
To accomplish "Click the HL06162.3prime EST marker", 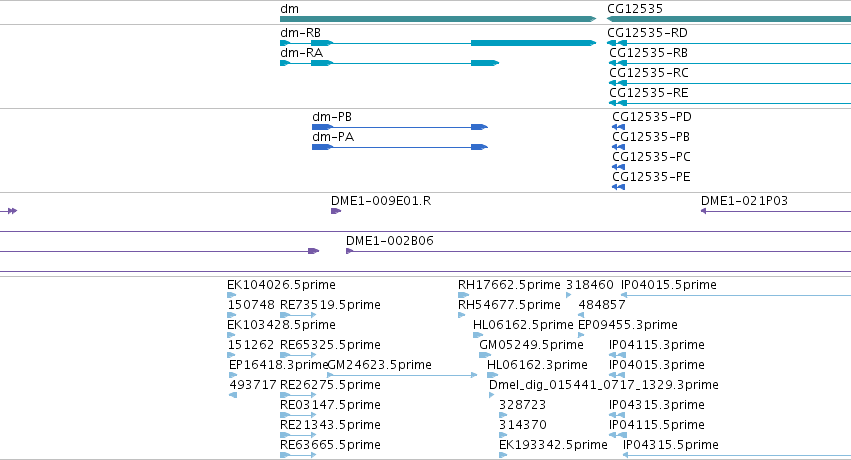I will pos(492,375).
